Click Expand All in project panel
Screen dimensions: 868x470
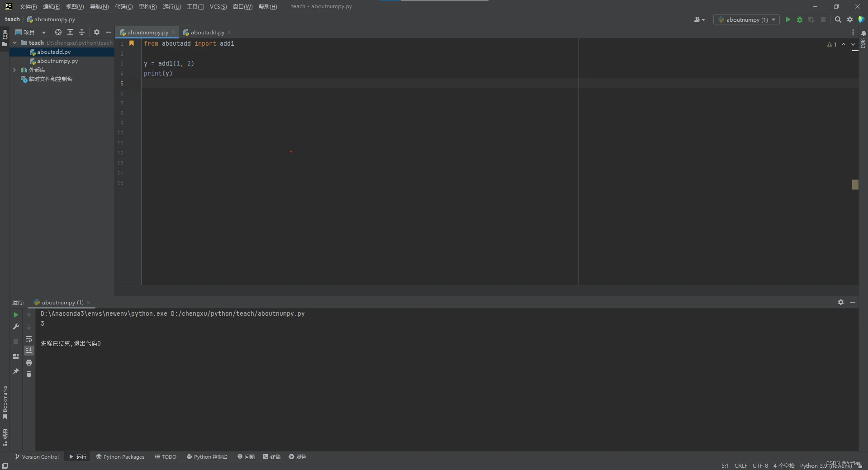click(x=70, y=32)
